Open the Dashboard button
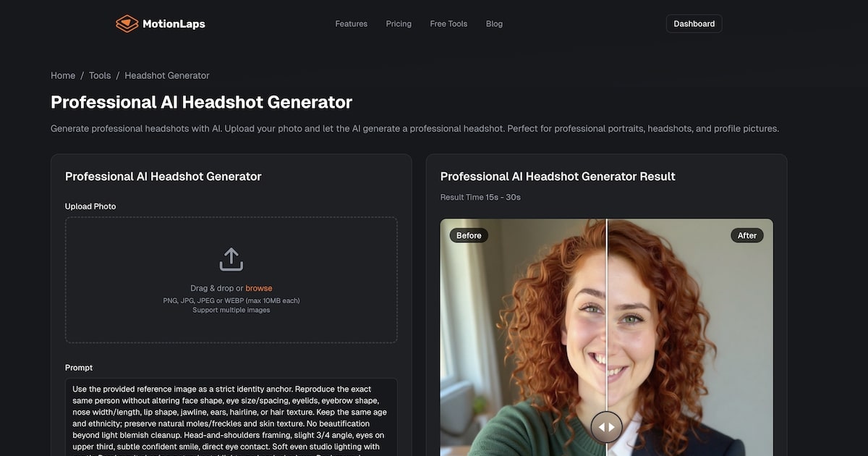The height and width of the screenshot is (456, 868). click(694, 24)
